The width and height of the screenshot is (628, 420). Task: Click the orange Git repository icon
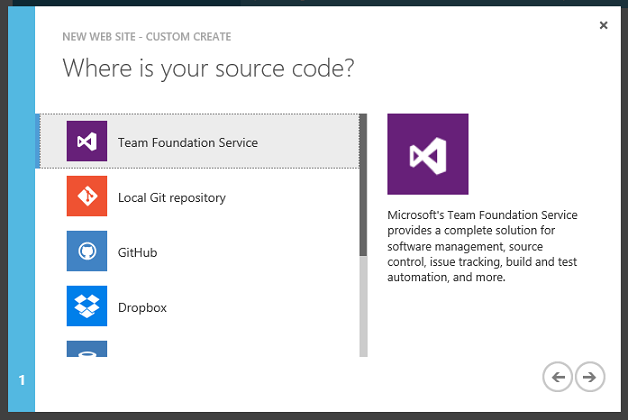coord(87,196)
